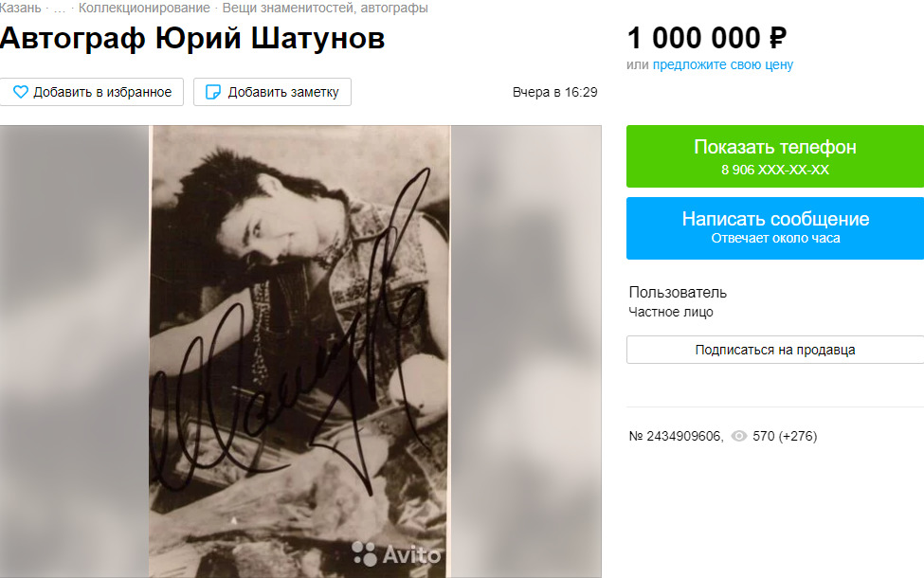The image size is (924, 578).
Task: Click the 570 (+276) views counter
Action: 785,436
